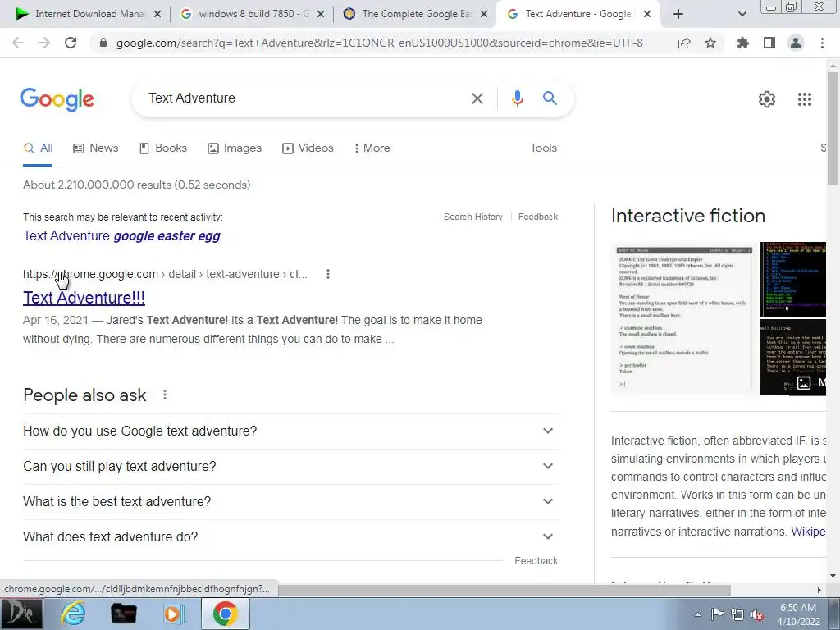The image size is (840, 630).
Task: Switch to The Complete Google Easter tab
Action: coord(415,14)
